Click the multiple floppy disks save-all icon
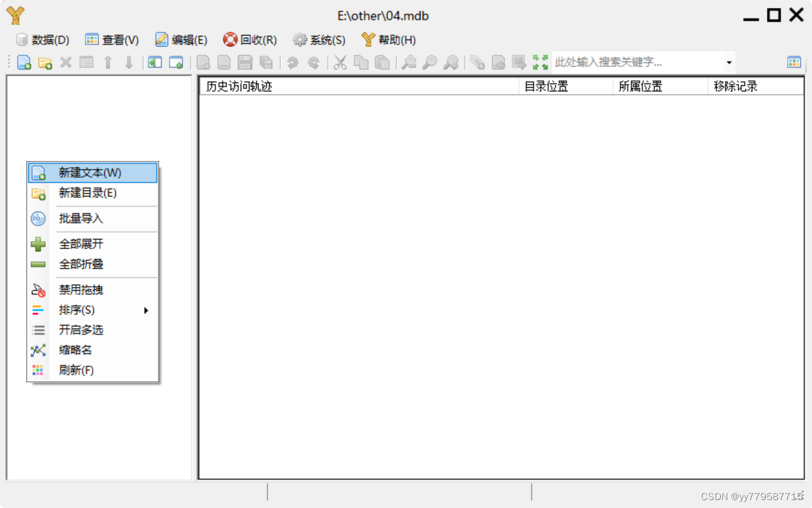Screen dimensions: 812x508 click(x=266, y=62)
